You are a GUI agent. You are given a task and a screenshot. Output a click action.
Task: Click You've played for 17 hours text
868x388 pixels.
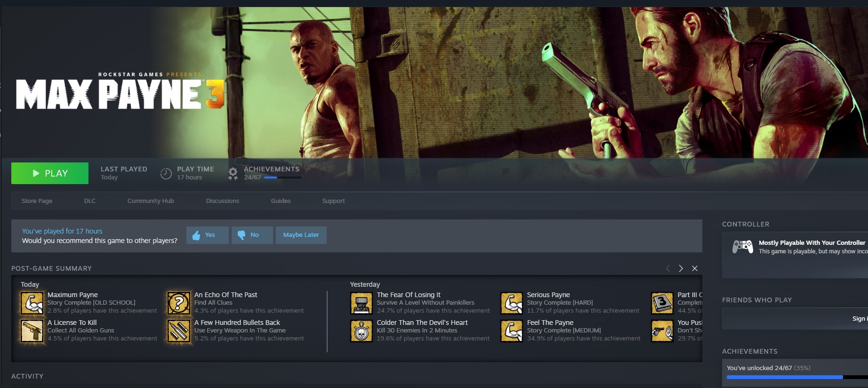(62, 231)
